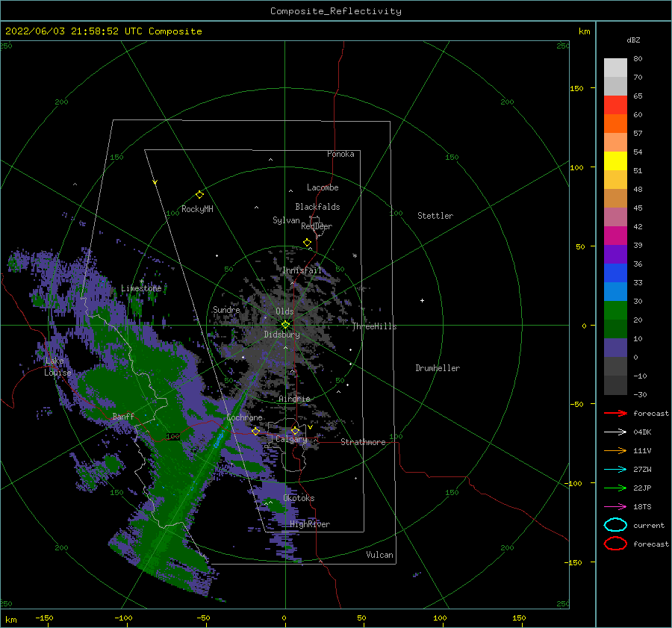
Task: Click the ThreeHills label
Action: tap(375, 326)
